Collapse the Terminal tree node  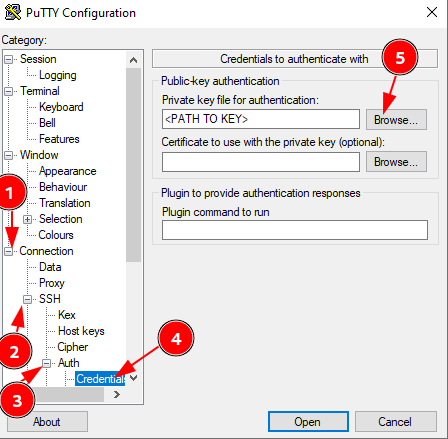pyautogui.click(x=9, y=91)
